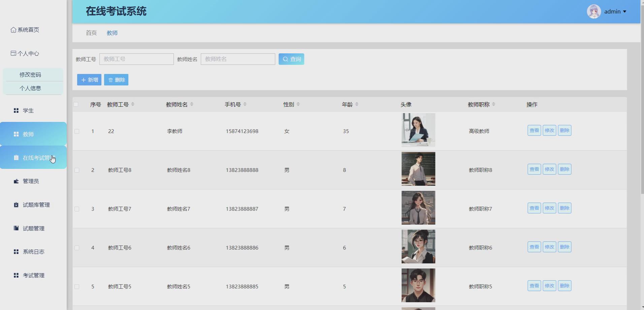
Task: Focus the 教师工号 search input
Action: [136, 59]
